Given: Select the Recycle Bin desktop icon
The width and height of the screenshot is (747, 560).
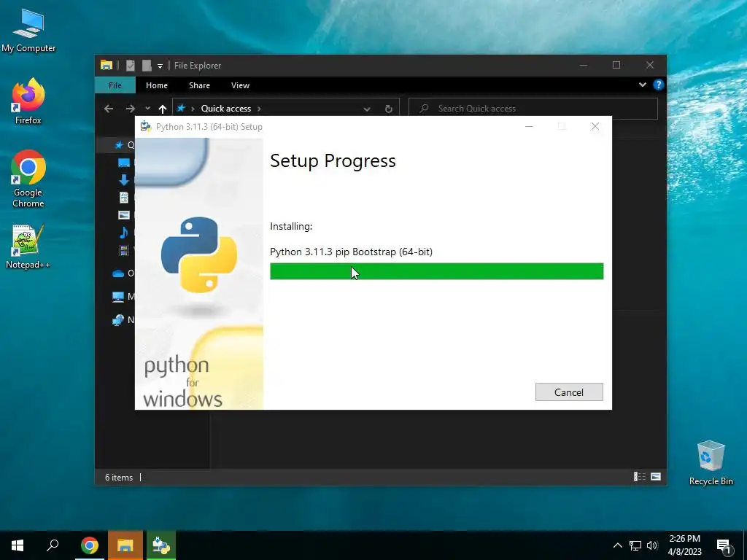Looking at the screenshot, I should pos(711,463).
